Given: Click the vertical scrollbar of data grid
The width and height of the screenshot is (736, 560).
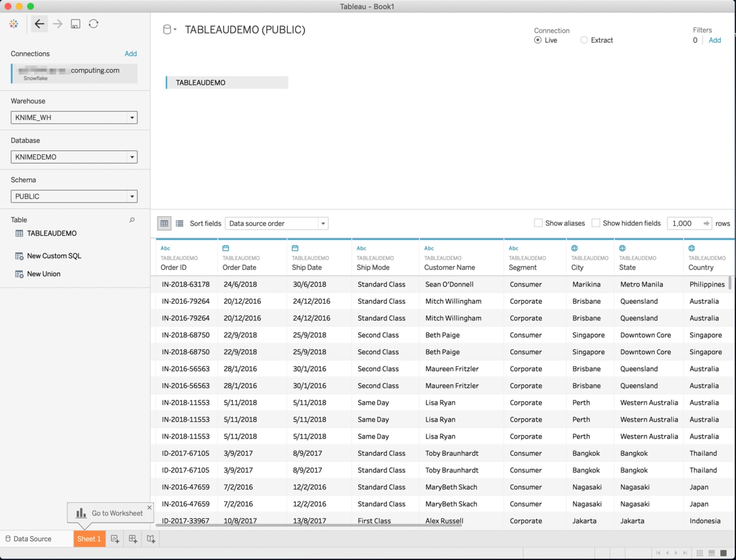Looking at the screenshot, I should (730, 282).
